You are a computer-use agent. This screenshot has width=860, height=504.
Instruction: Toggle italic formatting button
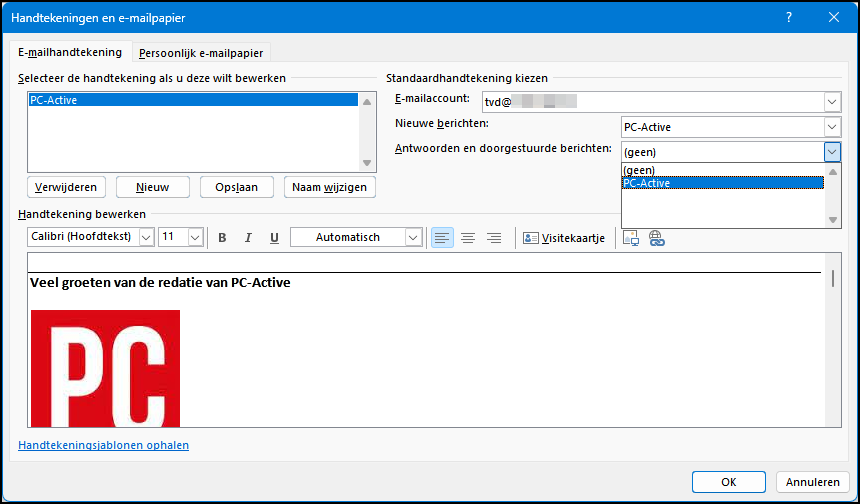(248, 237)
